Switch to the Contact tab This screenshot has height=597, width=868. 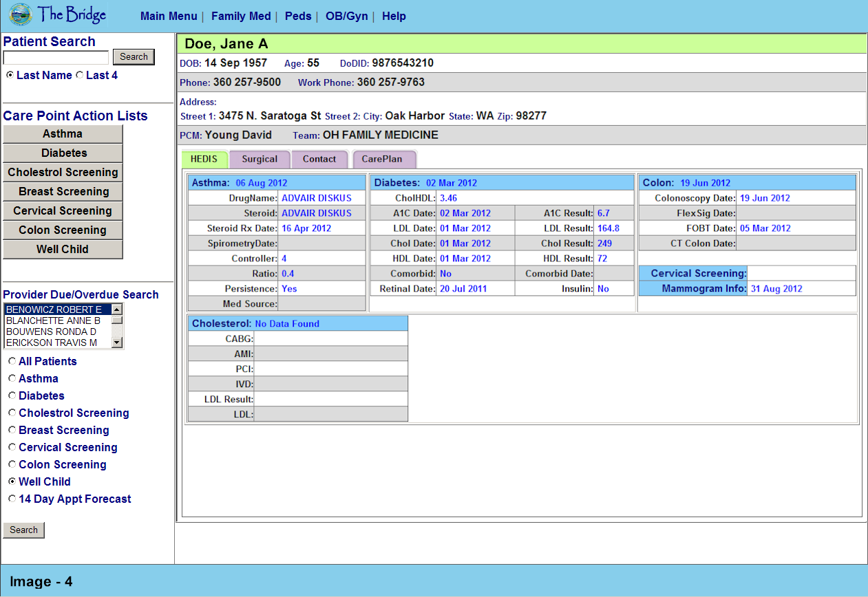[319, 159]
